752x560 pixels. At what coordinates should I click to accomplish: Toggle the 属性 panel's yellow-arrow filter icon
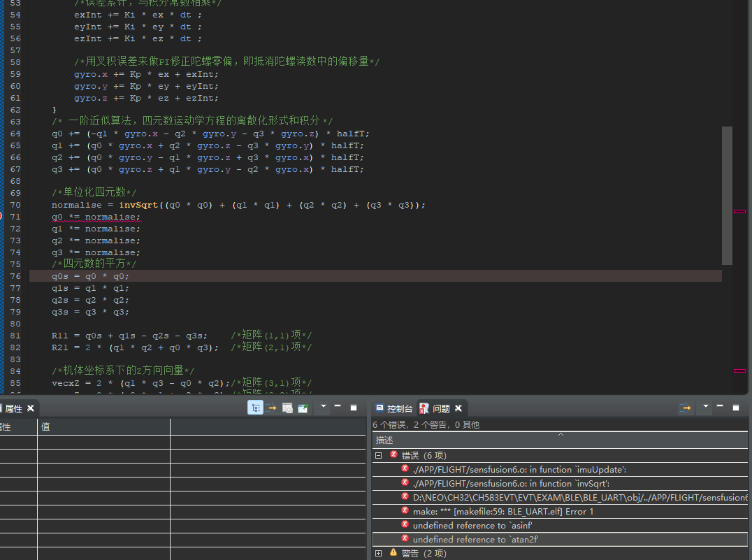click(271, 408)
